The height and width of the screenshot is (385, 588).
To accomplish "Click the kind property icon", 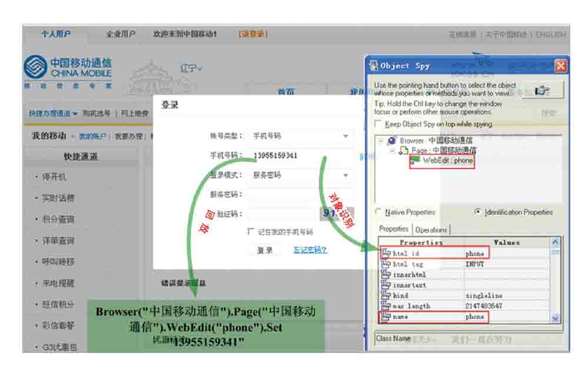I will coord(386,296).
